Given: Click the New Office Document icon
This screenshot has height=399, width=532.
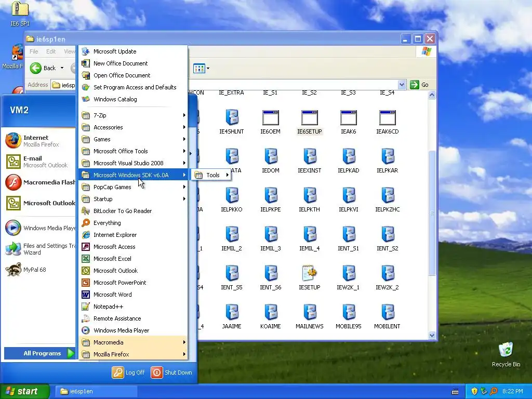Looking at the screenshot, I should click(x=86, y=63).
